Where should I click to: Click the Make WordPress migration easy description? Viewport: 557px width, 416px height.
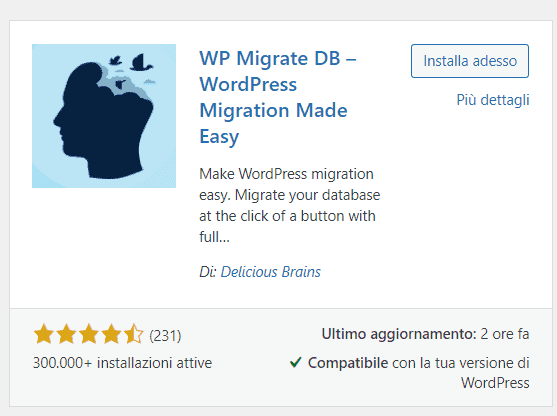290,205
